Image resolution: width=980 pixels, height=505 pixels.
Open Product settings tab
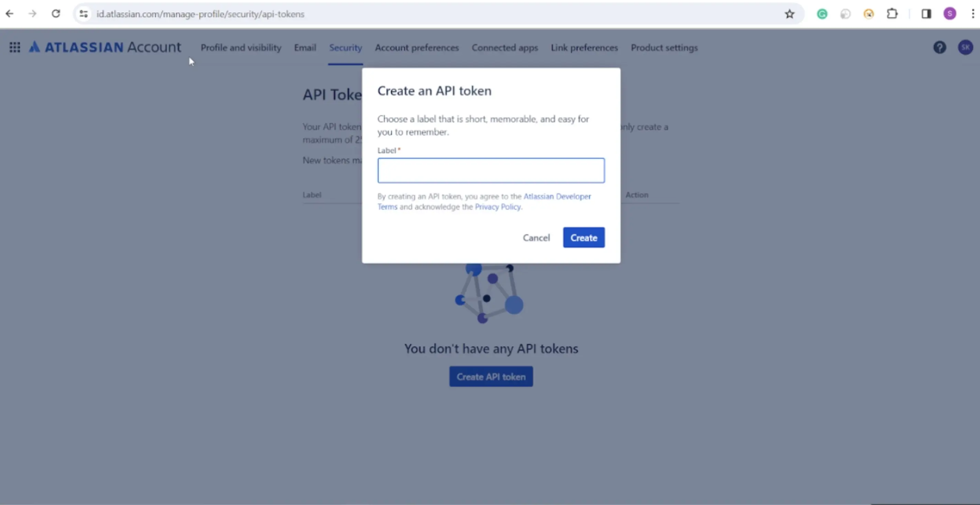[x=664, y=47]
